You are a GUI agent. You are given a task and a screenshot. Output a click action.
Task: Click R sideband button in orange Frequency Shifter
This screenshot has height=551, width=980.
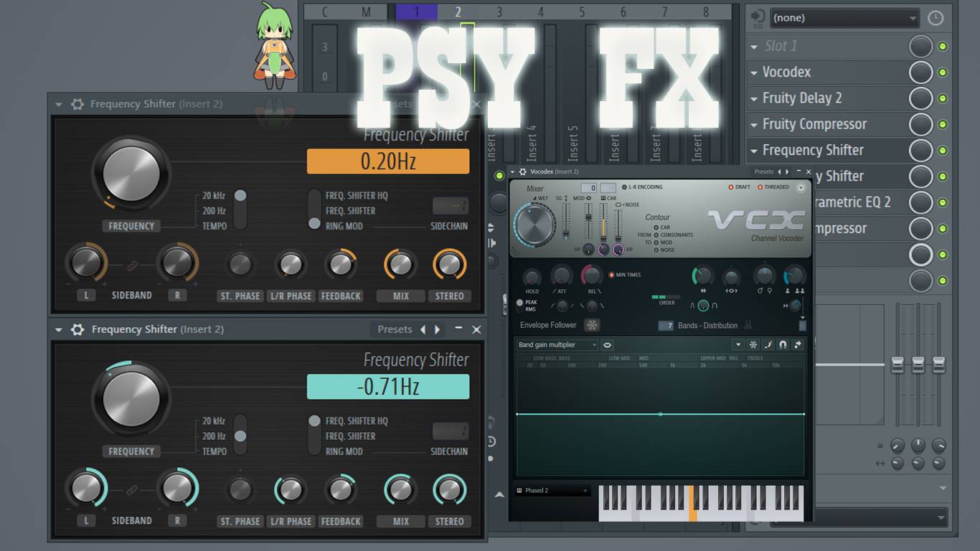(177, 296)
